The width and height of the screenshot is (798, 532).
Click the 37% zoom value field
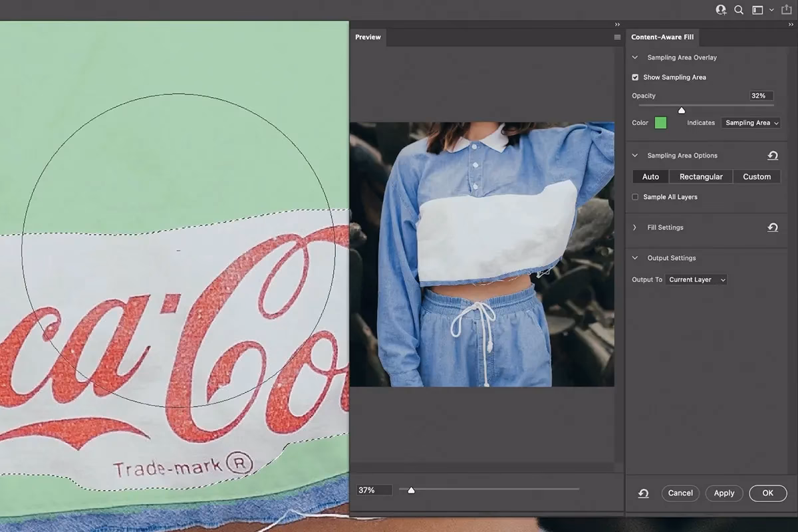(x=373, y=489)
